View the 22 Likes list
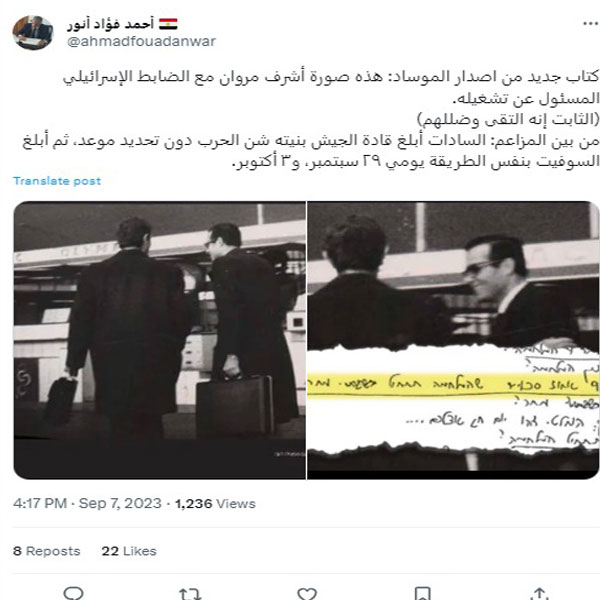 pyautogui.click(x=129, y=551)
